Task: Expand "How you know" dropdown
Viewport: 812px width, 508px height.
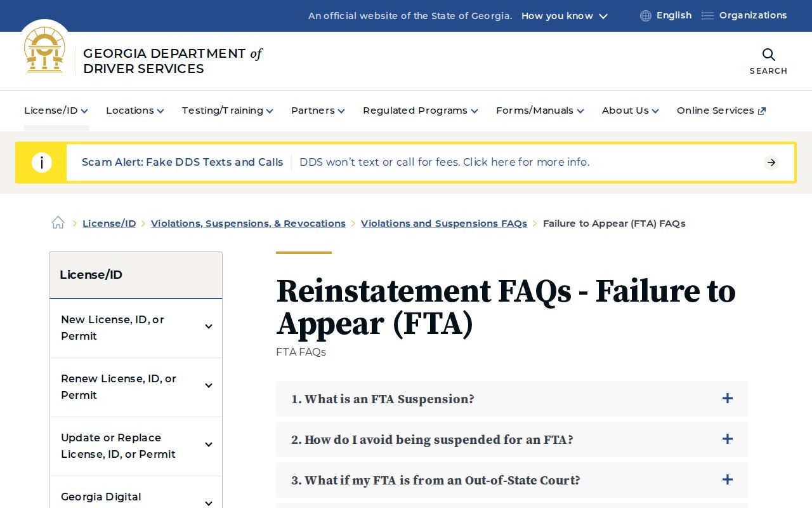Action: (565, 16)
